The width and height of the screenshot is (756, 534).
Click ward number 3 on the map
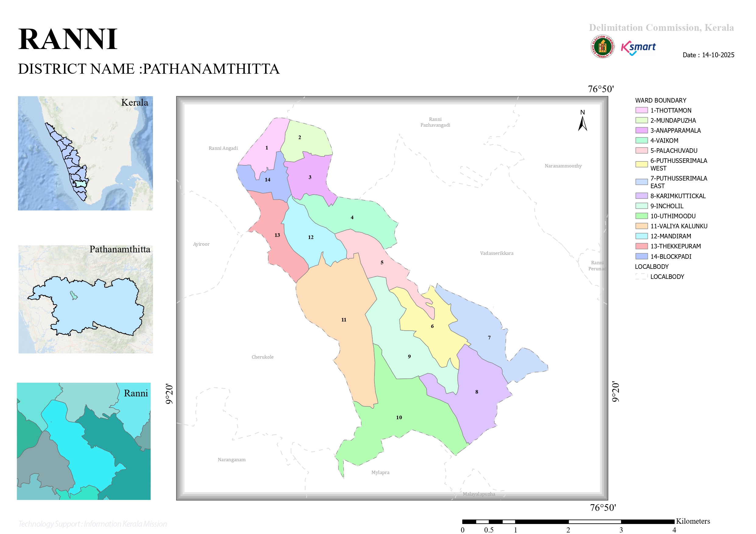point(310,177)
